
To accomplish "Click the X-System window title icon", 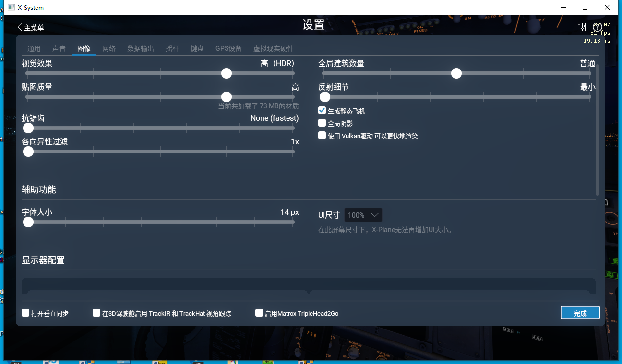I will click(11, 7).
